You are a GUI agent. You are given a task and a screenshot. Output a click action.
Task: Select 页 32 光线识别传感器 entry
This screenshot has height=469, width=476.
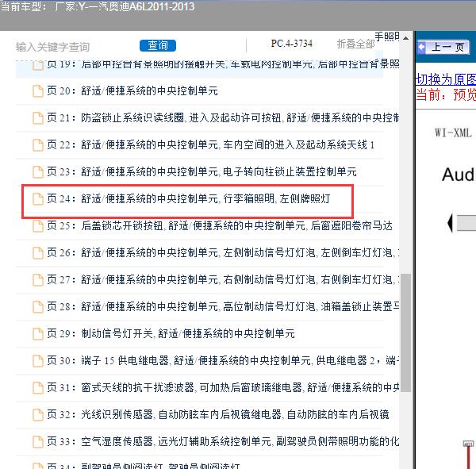[218, 414]
